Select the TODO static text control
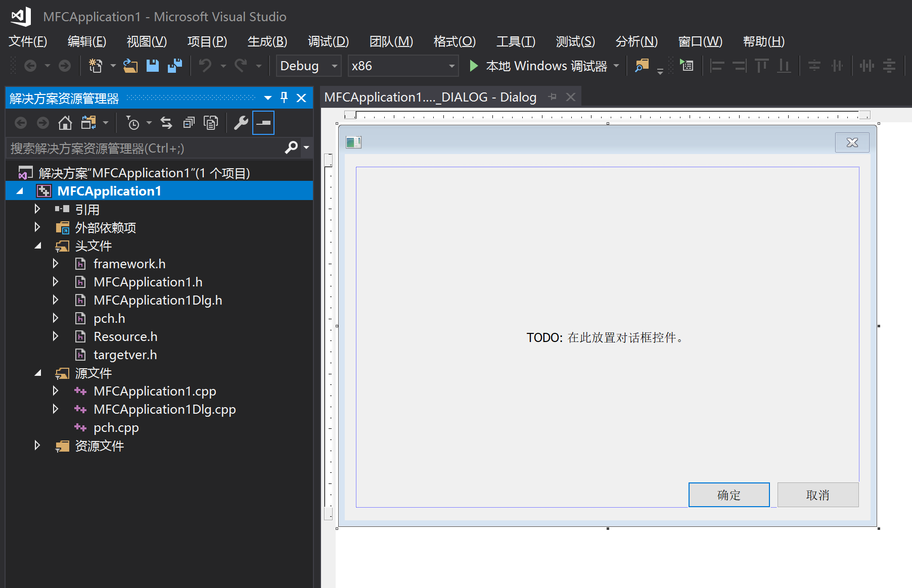The image size is (912, 588). (606, 337)
